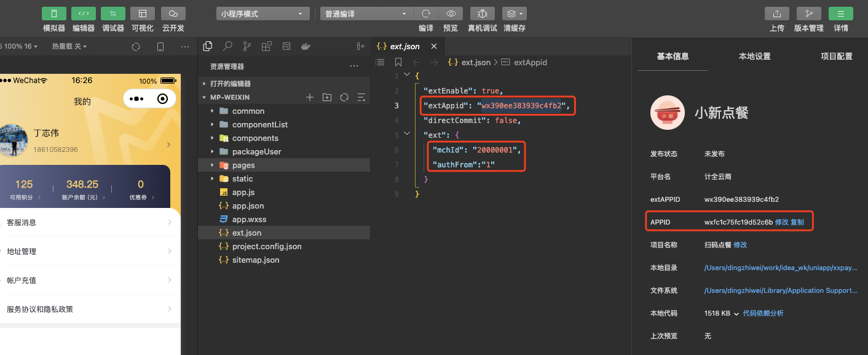Click 复制 to copy the APPID
This screenshot has width=868, height=355.
(797, 222)
